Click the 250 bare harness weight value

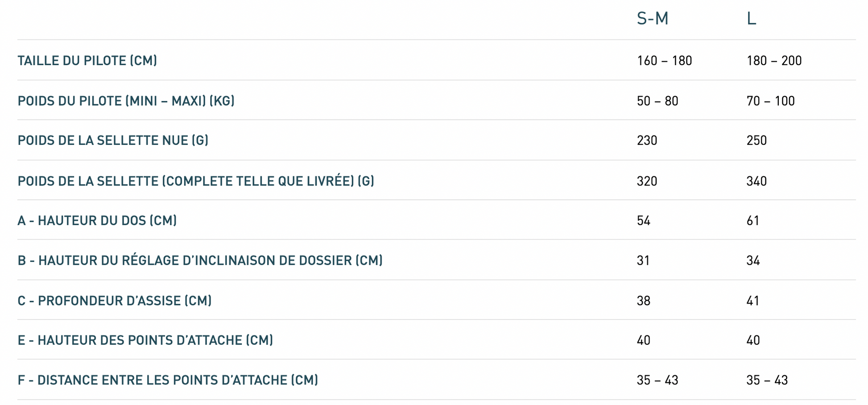point(756,140)
